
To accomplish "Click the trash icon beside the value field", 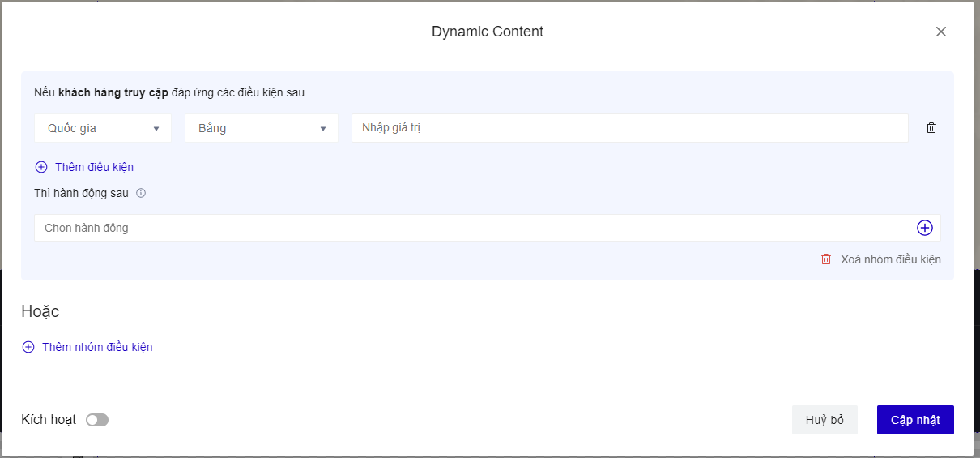I will tap(931, 128).
